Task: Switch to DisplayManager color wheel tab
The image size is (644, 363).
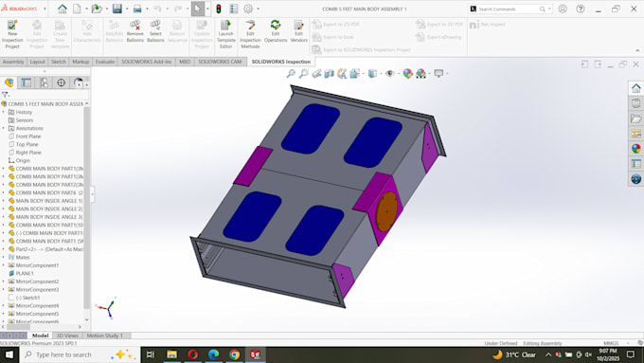Action: pos(78,82)
